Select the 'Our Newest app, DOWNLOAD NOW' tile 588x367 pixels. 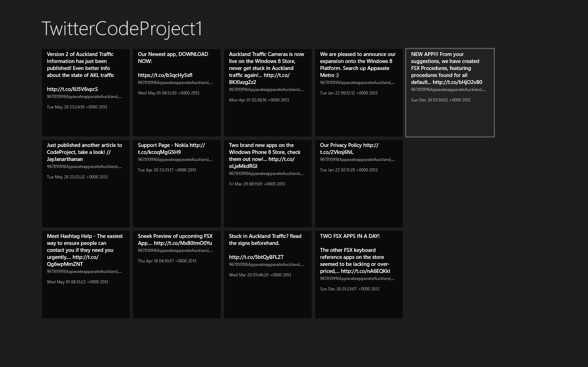(x=177, y=93)
